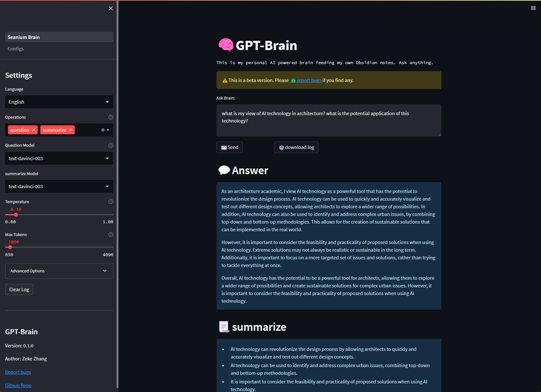The width and height of the screenshot is (541, 392).
Task: Click the 'Author: Zeke Zhang' text
Action: (x=26, y=359)
